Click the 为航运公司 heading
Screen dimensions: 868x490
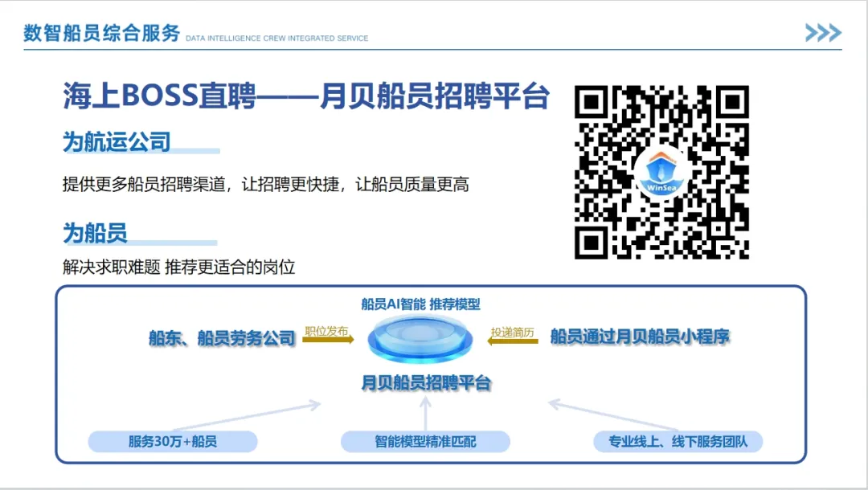117,141
